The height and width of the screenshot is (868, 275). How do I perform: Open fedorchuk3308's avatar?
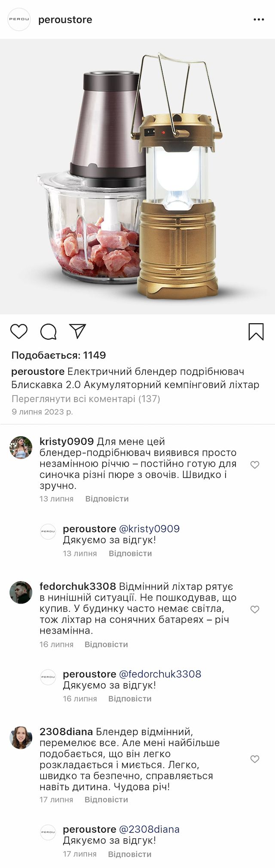(21, 592)
